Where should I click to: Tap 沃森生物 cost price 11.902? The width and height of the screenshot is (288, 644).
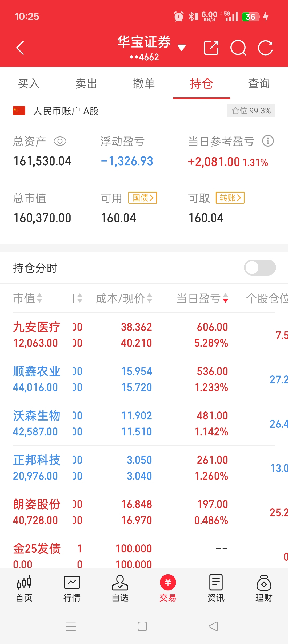click(137, 415)
